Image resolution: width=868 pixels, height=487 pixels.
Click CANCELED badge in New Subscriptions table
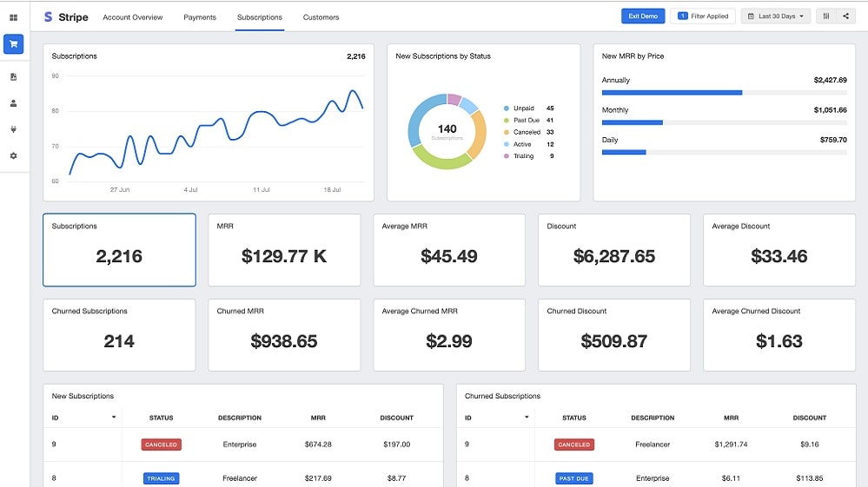tap(161, 444)
